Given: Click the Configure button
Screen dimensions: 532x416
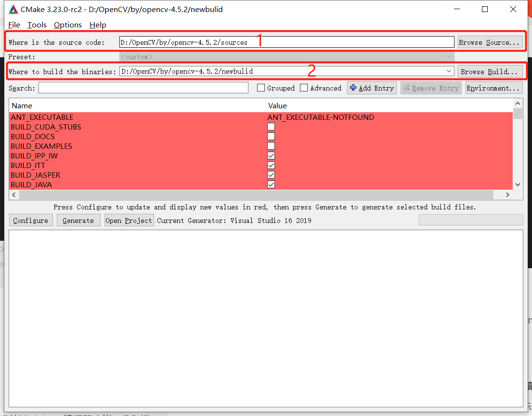Looking at the screenshot, I should click(30, 220).
